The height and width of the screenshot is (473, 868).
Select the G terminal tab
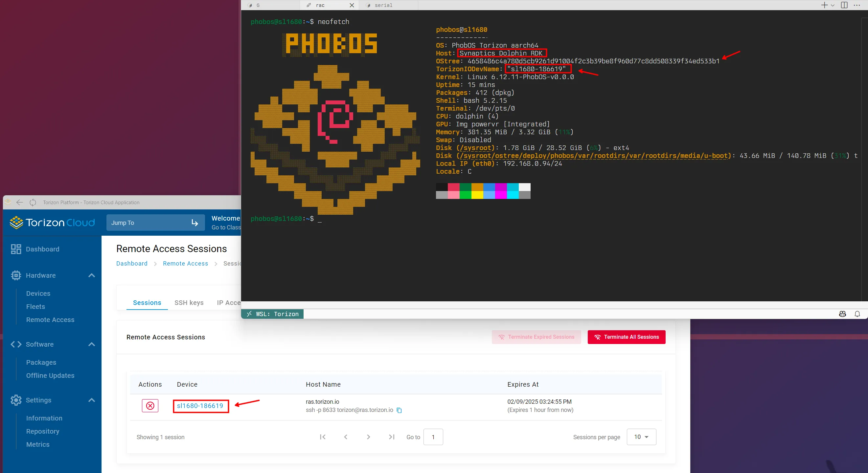pos(271,5)
